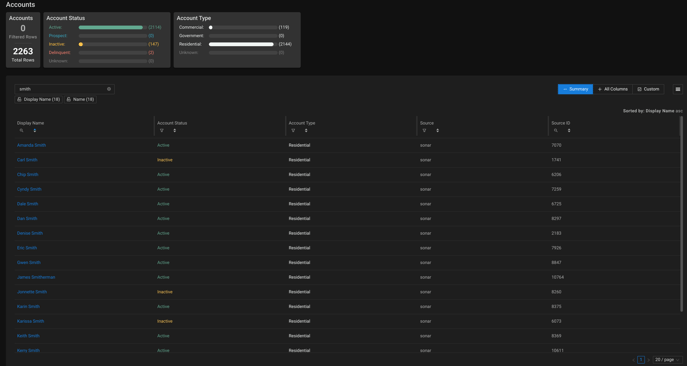Open Cyndy Smith account
The width and height of the screenshot is (687, 366).
[29, 189]
